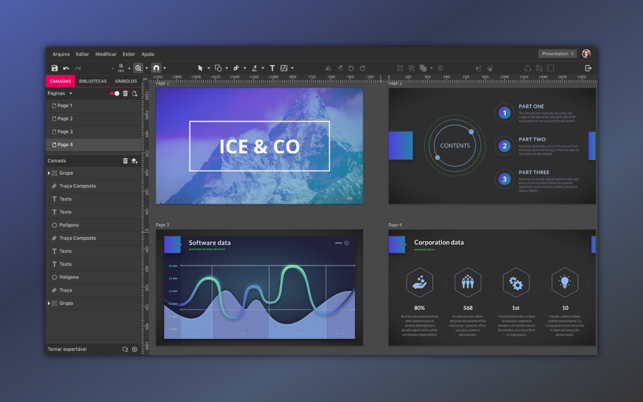Select Page 2 in the pages list
The image size is (643, 402).
coord(93,119)
